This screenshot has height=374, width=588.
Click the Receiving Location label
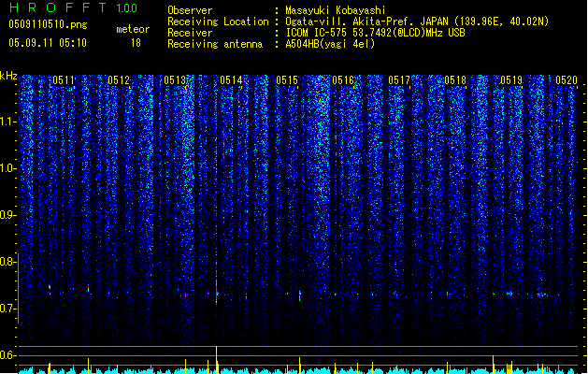218,22
